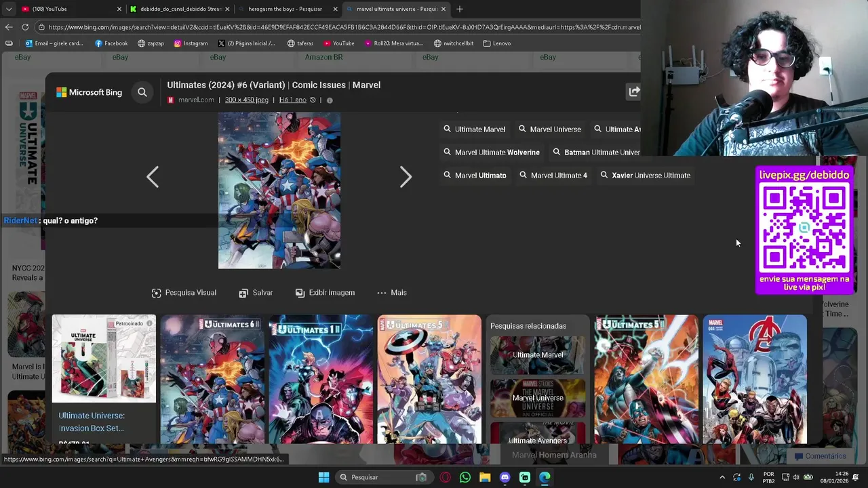Open the Roll20 Mesa virtual bookmark

(393, 43)
